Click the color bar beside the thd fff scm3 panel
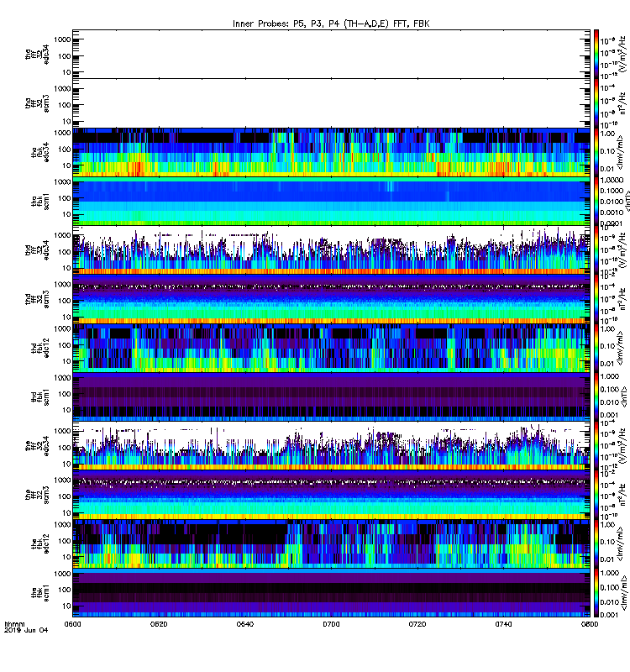This screenshot has width=630, height=672. pyautogui.click(x=596, y=299)
